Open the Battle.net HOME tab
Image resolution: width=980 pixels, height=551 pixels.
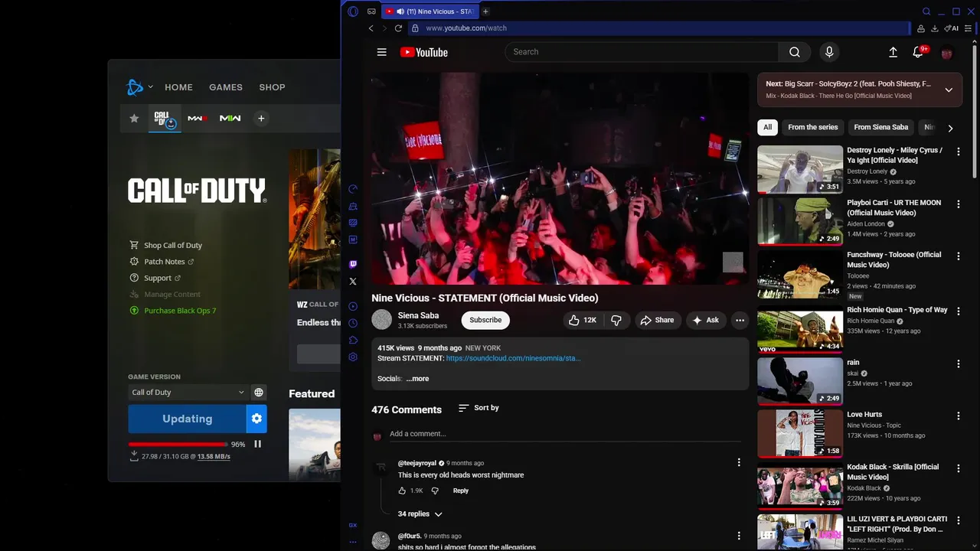click(178, 87)
